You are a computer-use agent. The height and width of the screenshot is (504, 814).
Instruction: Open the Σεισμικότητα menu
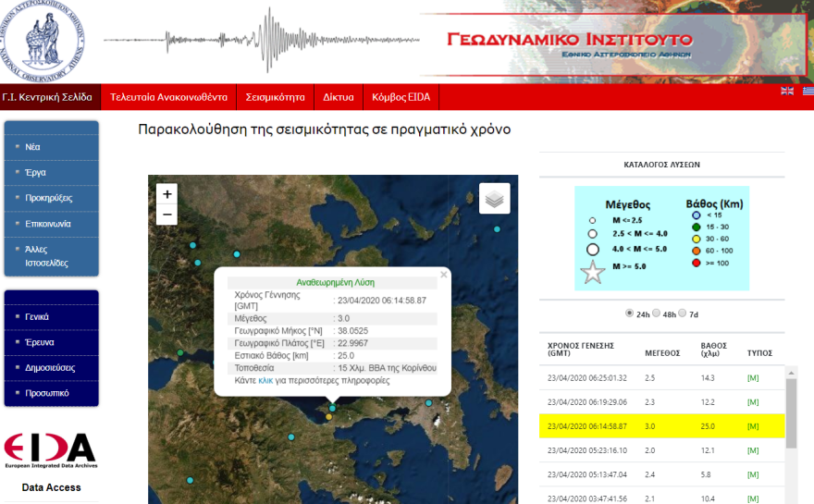coord(275,97)
